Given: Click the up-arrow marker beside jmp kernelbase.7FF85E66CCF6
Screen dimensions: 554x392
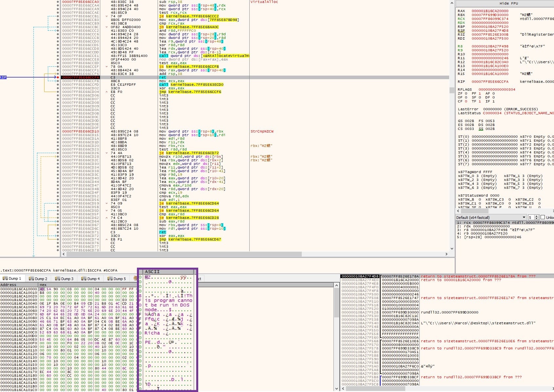Looking at the screenshot, I should pyautogui.click(x=107, y=92).
